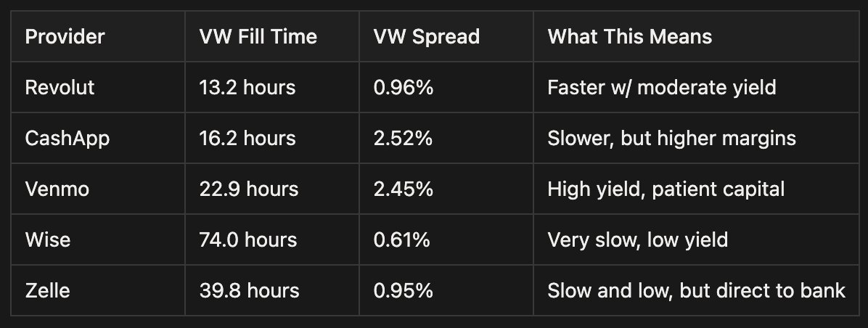Click the 2.52% spread value
Viewport: 868px width, 328px height.
point(403,138)
